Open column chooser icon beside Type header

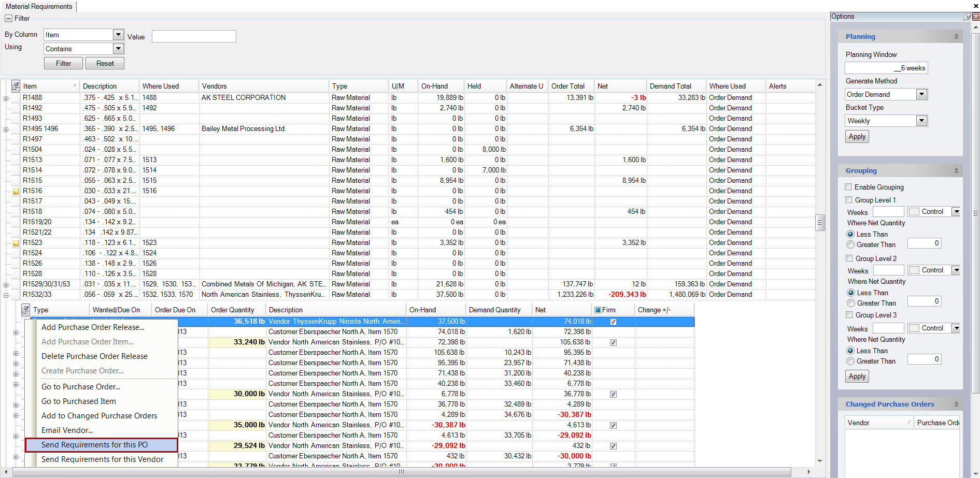coord(26,310)
